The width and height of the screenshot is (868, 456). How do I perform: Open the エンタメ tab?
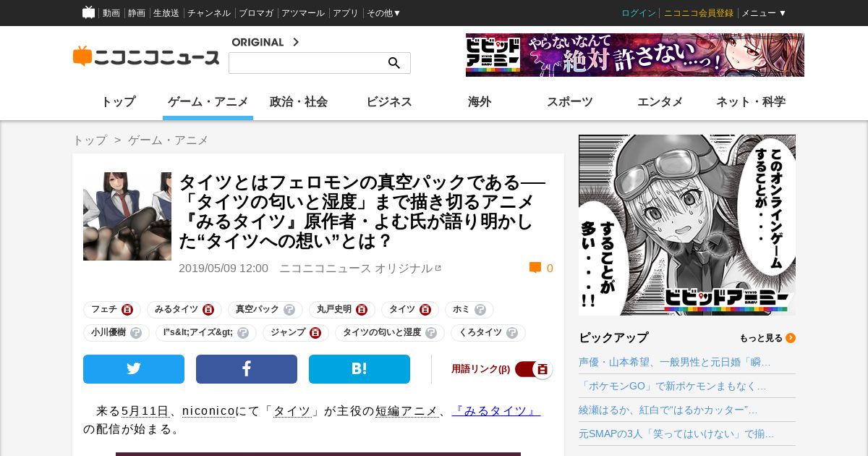click(x=660, y=102)
